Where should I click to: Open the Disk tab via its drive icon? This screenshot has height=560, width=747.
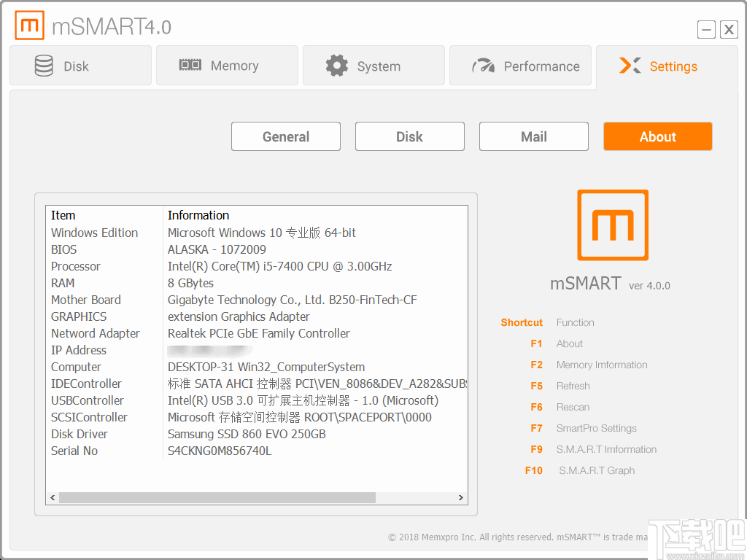click(44, 65)
